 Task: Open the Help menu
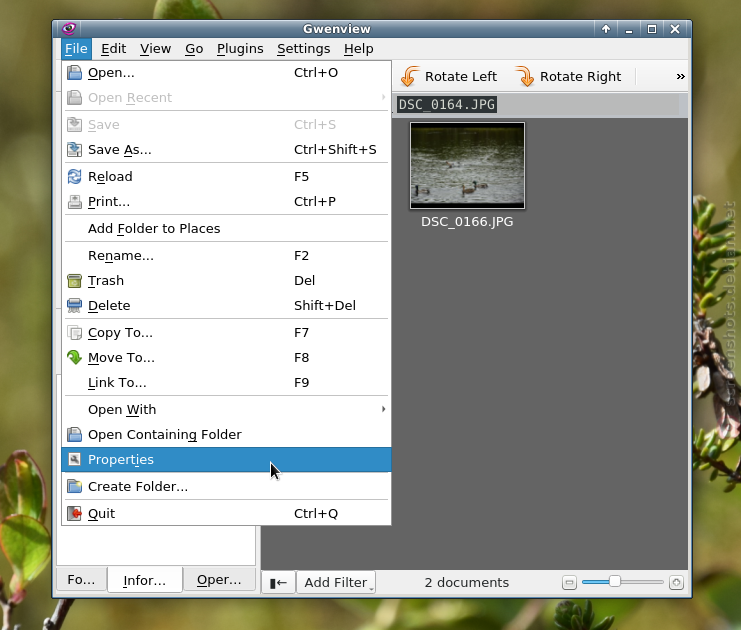[359, 49]
